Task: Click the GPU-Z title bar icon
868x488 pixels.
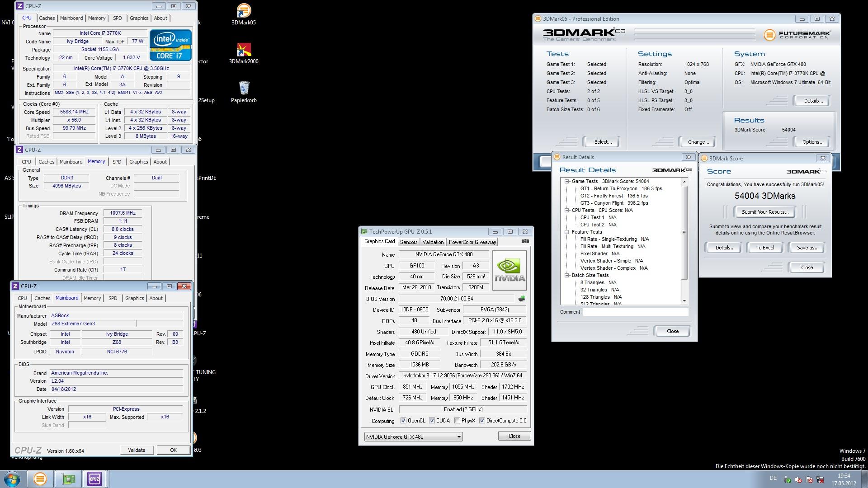Action: point(364,231)
